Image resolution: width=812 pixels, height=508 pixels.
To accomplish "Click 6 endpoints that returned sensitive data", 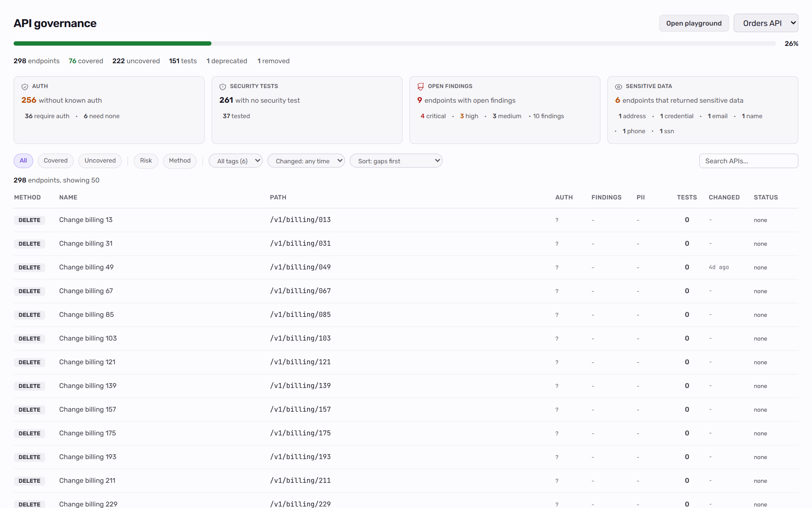I will [x=679, y=100].
